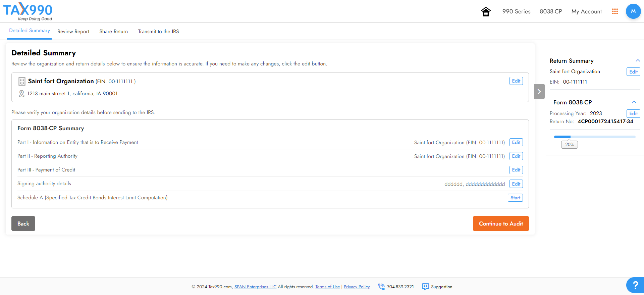Click the Suggestion feedback icon
Screen dimensions: 644x295
(x=425, y=287)
